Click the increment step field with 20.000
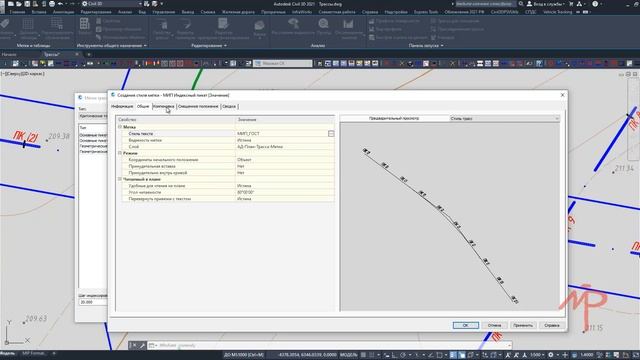 click(x=92, y=302)
